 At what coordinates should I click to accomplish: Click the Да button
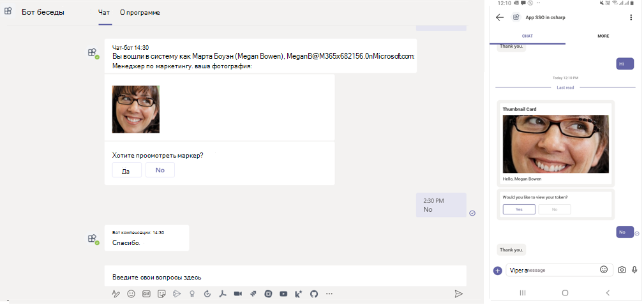(x=127, y=170)
